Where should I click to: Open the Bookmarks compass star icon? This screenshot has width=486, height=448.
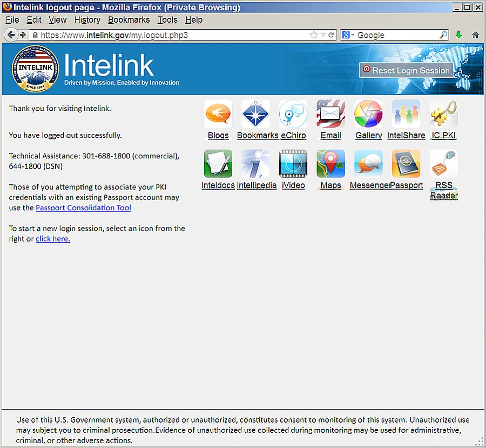(x=255, y=114)
